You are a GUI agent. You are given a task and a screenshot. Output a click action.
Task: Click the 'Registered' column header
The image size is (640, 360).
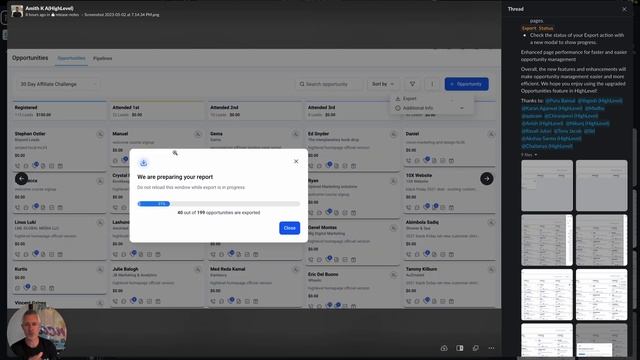tap(26, 108)
